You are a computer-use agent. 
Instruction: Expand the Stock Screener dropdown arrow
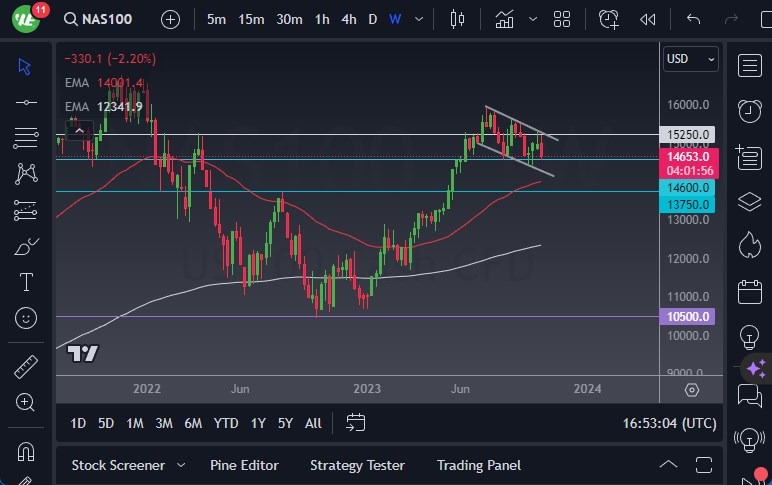[181, 465]
